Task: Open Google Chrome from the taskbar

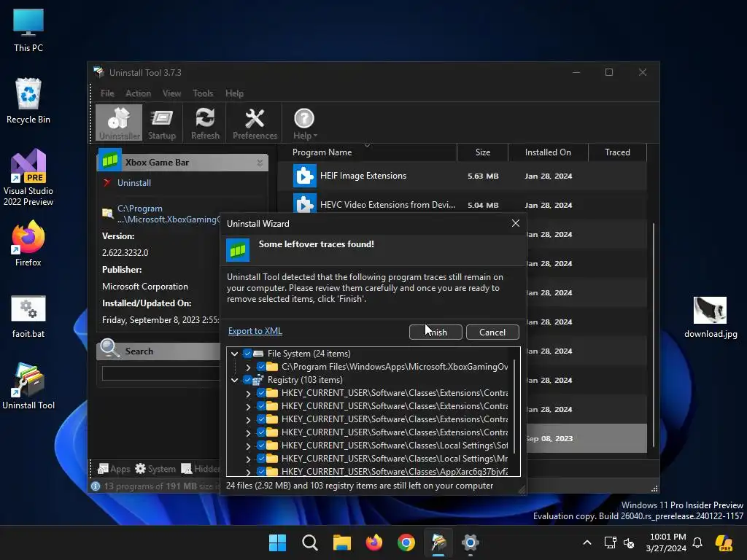Action: point(406,542)
